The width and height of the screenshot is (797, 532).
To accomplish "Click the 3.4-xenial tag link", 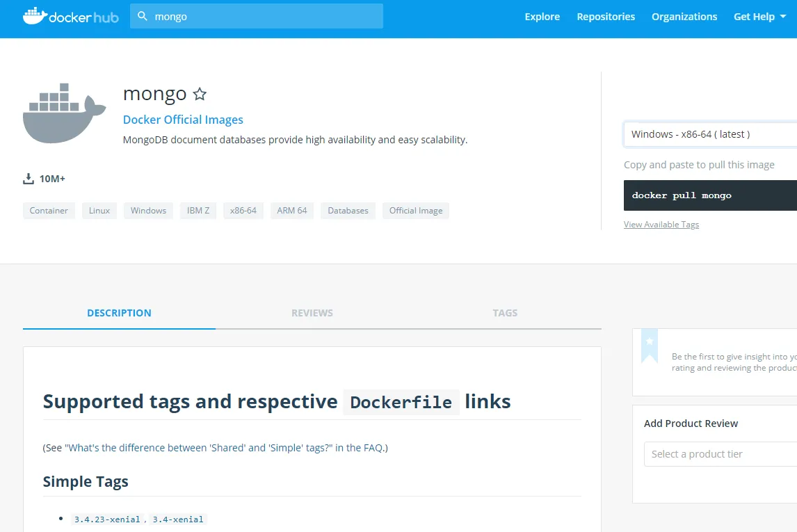I will coord(178,519).
